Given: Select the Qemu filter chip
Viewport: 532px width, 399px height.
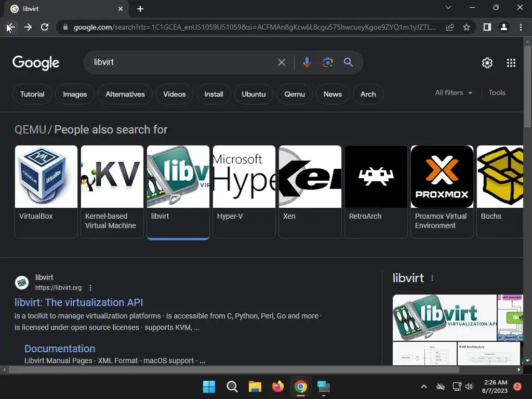Looking at the screenshot, I should (x=295, y=94).
